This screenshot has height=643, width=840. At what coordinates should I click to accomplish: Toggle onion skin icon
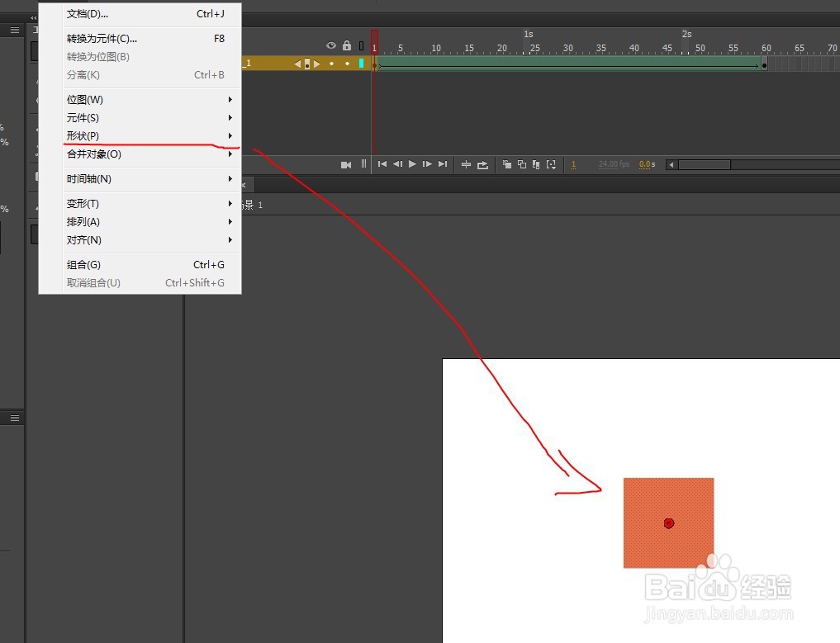[507, 164]
